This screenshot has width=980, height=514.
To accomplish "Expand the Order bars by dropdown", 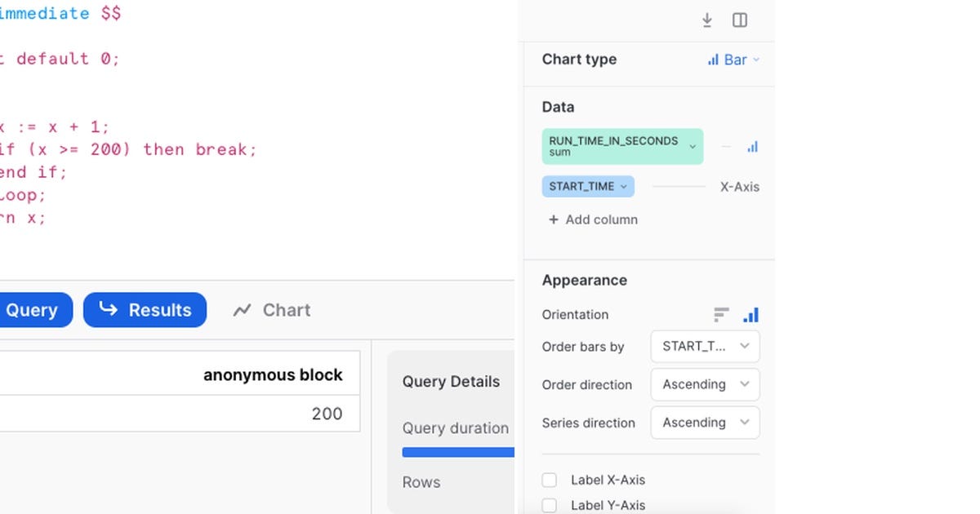I will point(705,346).
